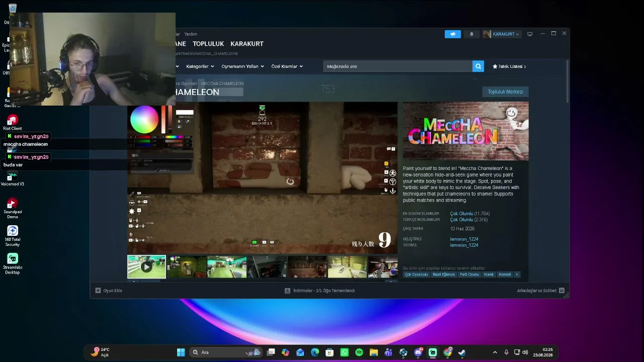Click the MECCHA CHAMELEON breadcrumb link
This screenshot has width=644, height=362.
pyautogui.click(x=222, y=83)
